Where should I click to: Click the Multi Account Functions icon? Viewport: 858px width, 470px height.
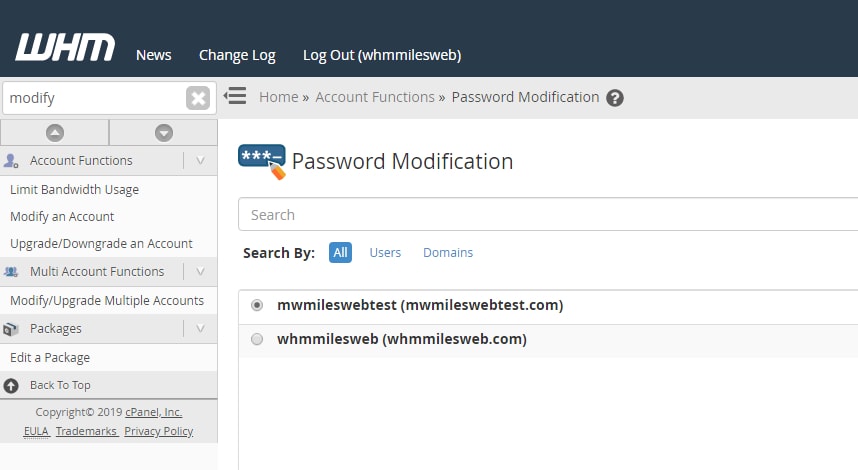11,271
